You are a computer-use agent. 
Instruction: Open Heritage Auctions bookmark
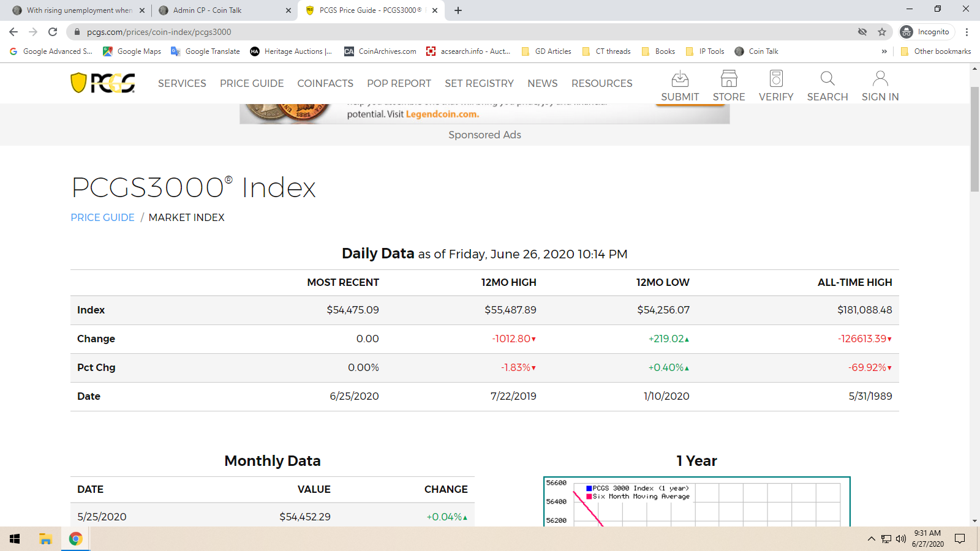tap(291, 51)
